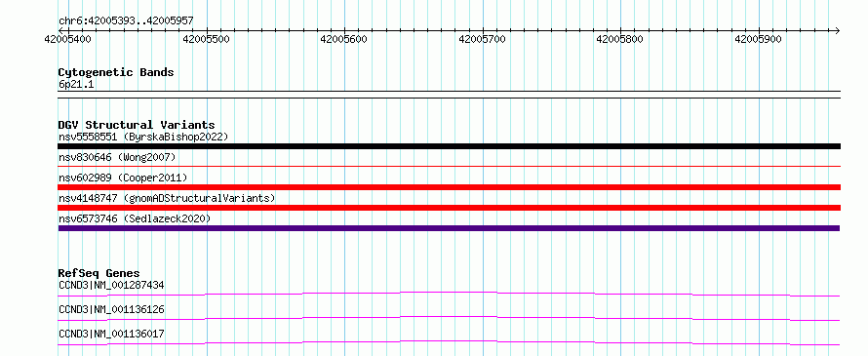Click the red nsv602989 variant bar
The height and width of the screenshot is (356, 868).
coord(449,187)
